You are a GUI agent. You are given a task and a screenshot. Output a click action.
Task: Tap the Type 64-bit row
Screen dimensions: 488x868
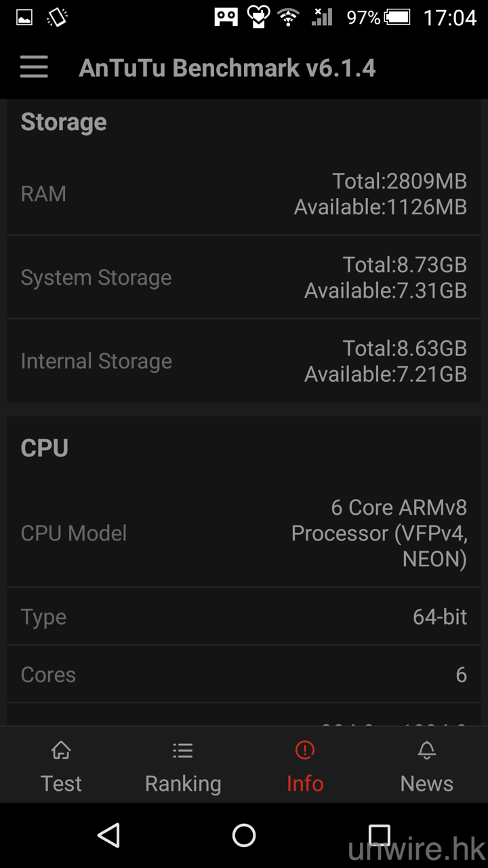(x=244, y=617)
